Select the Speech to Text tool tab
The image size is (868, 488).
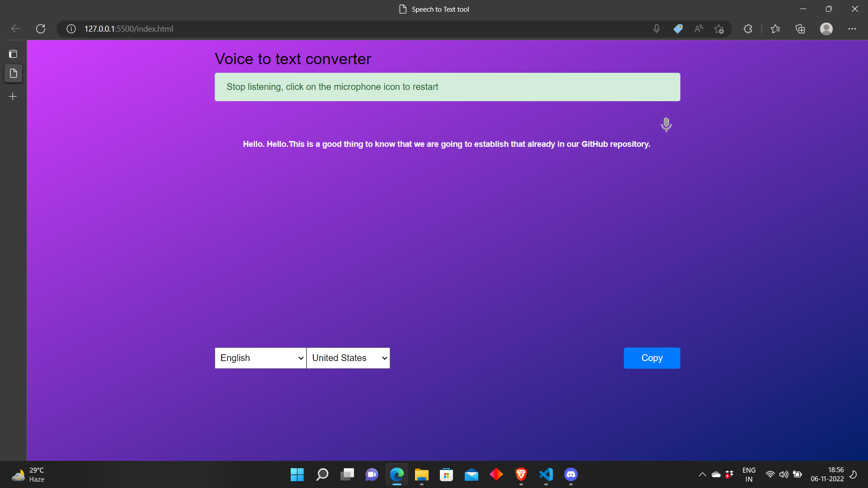click(13, 73)
